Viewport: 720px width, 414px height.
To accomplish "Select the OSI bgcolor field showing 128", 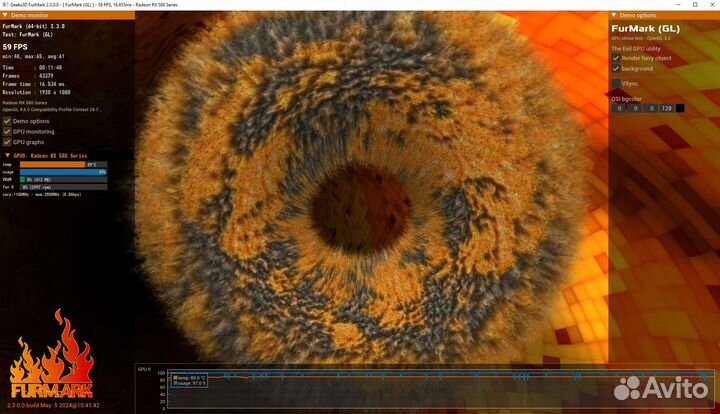I will tap(664, 108).
